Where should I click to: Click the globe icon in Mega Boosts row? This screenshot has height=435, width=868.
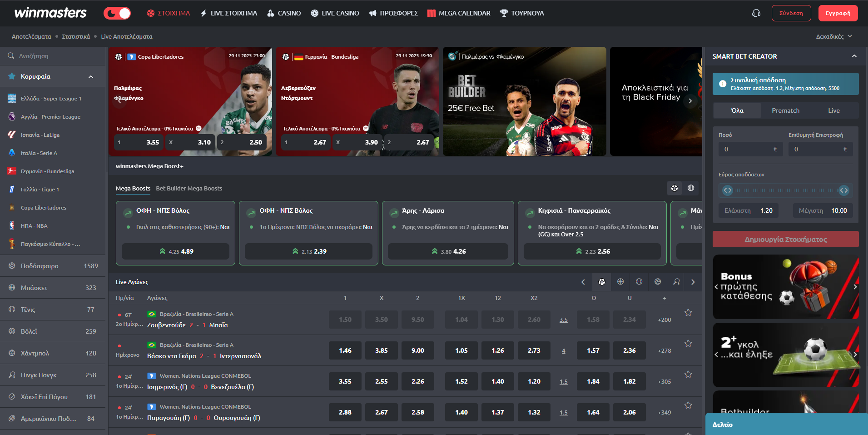point(691,188)
